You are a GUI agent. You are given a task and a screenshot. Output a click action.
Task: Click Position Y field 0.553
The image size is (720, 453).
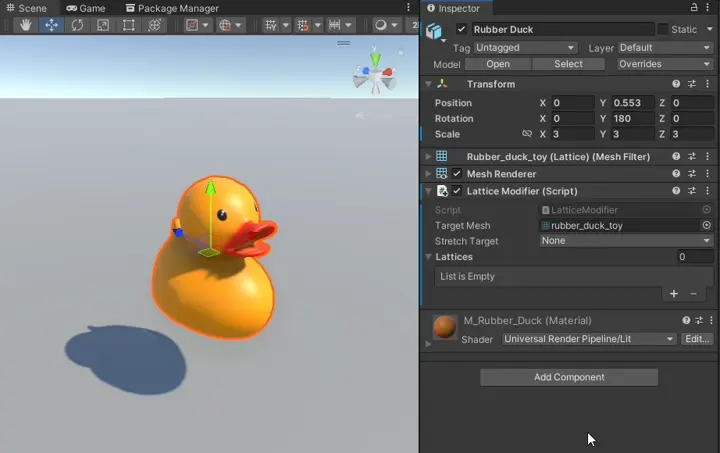click(632, 103)
